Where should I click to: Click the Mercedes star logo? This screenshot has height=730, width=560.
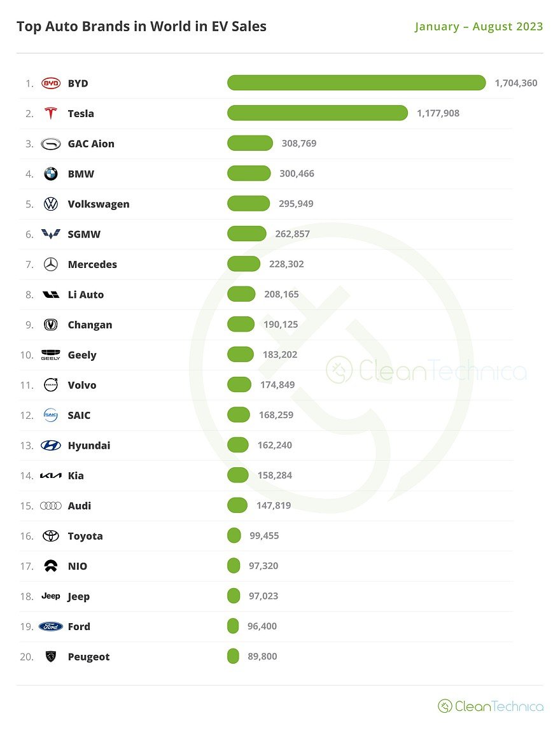51,264
